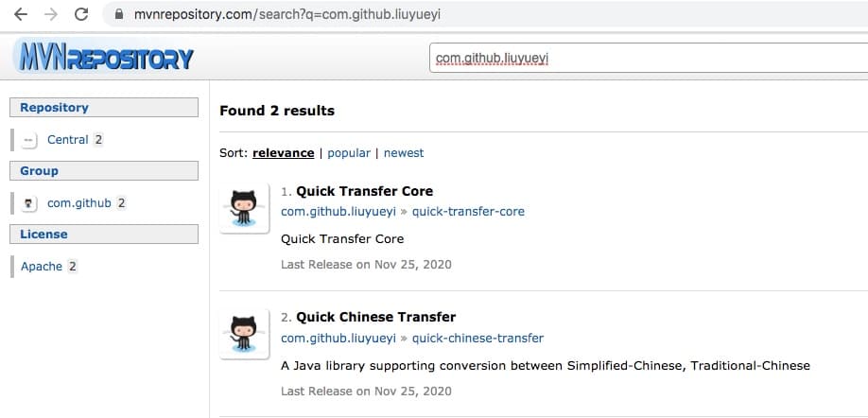Open the quick-transfer-core artifact link
The width and height of the screenshot is (868, 418).
tap(468, 212)
